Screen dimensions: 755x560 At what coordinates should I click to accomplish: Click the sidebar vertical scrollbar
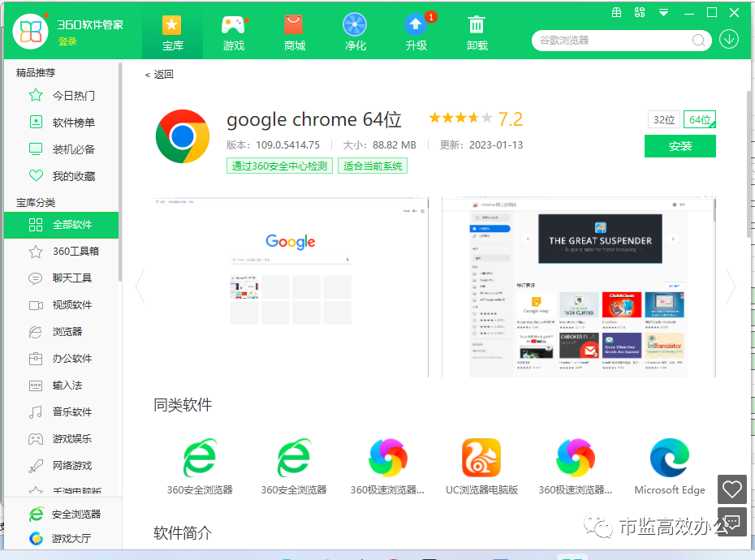[120, 171]
